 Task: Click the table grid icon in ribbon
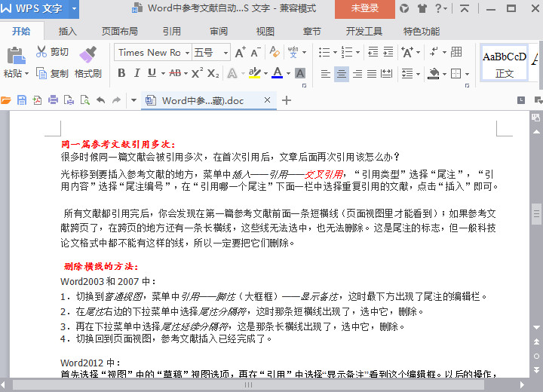(456, 52)
